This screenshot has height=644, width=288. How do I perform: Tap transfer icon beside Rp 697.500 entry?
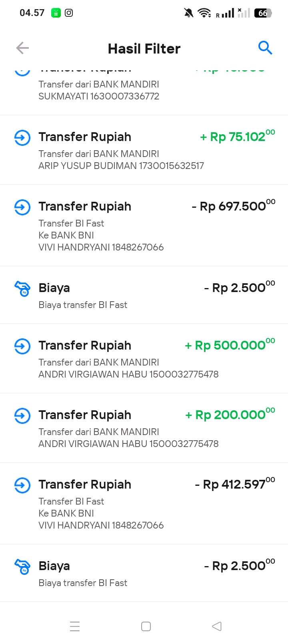coord(22,207)
